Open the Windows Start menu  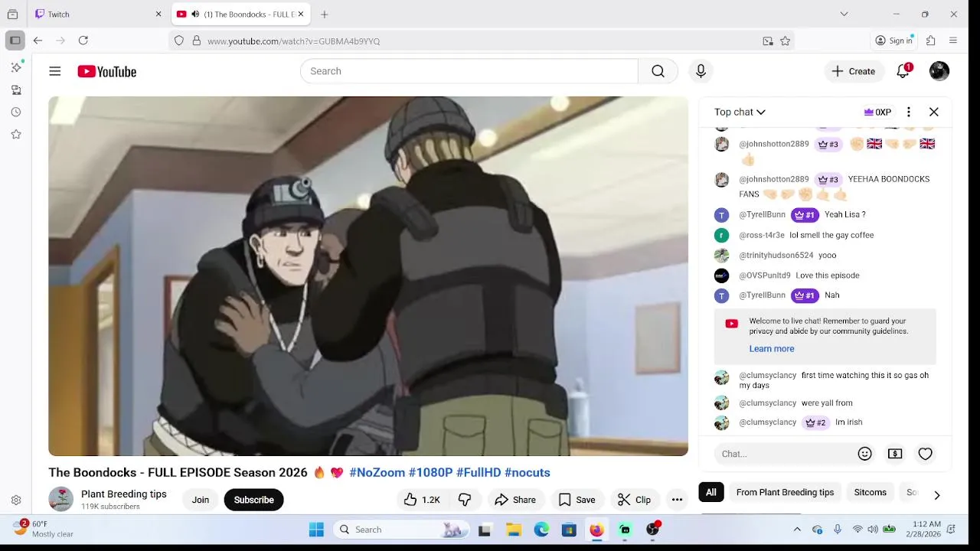[316, 530]
